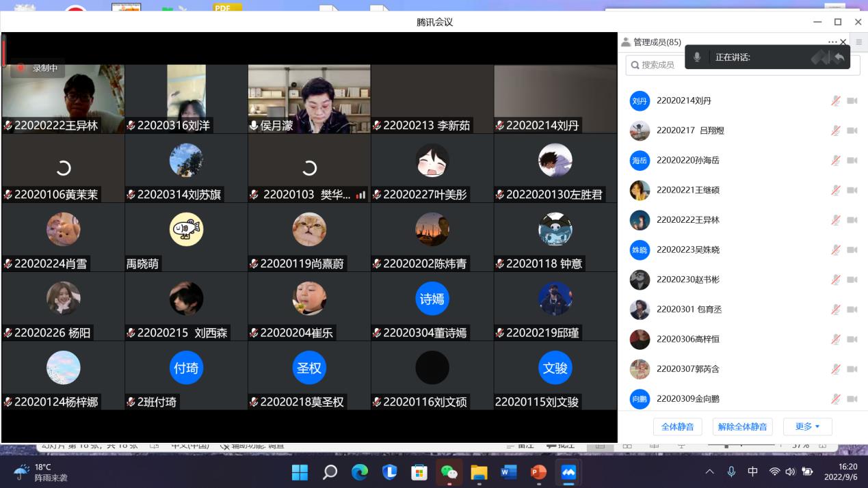Click the camera icon beside 22020220孙海岳

coord(852,160)
